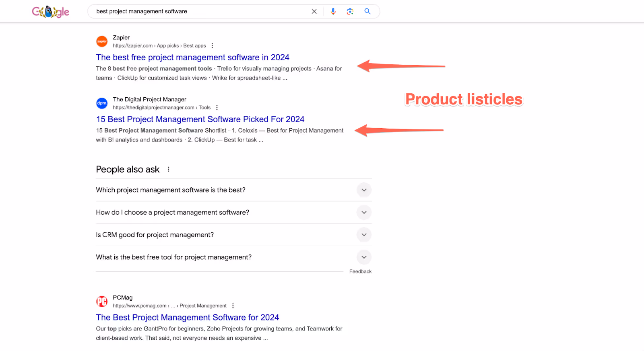Click snippet mentioning Celoxis and ClickUp
This screenshot has height=351, width=644.
coord(220,135)
